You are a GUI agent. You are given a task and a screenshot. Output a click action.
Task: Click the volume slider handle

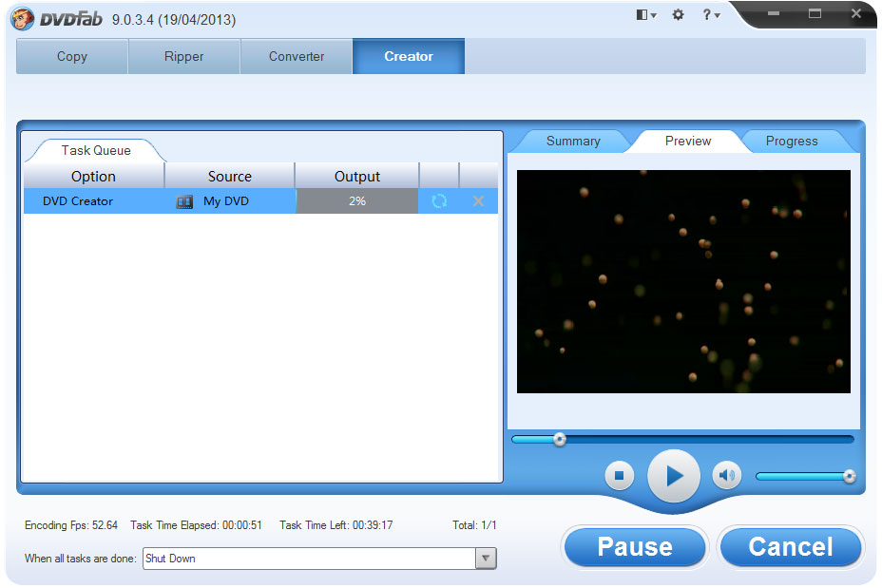coord(850,477)
